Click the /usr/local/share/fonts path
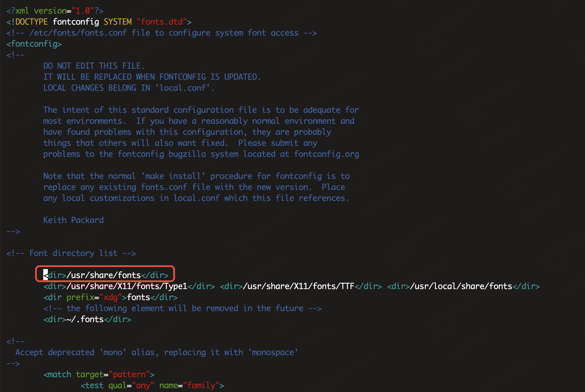 461,286
